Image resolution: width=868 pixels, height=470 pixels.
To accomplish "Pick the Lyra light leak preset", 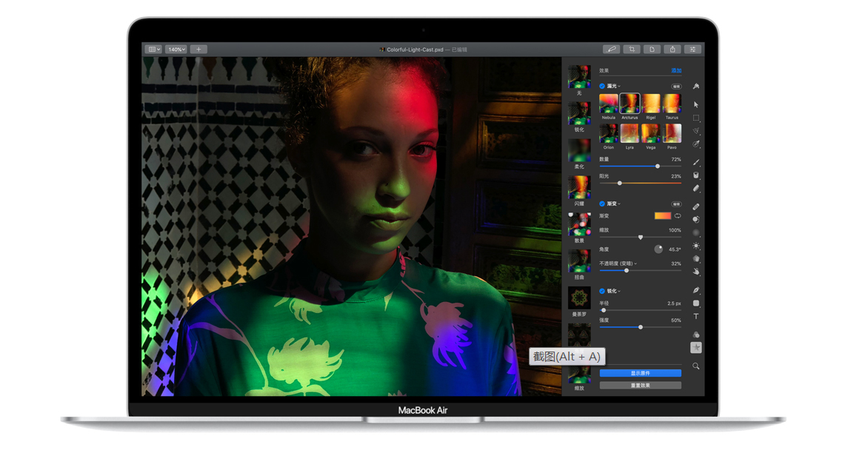I will click(630, 133).
